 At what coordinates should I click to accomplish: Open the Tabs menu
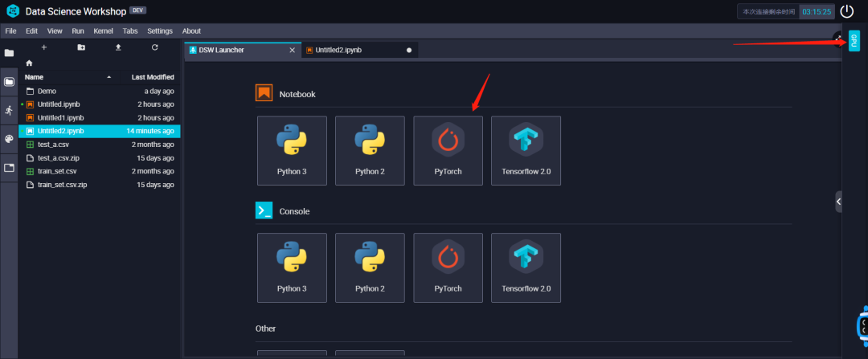(x=130, y=31)
